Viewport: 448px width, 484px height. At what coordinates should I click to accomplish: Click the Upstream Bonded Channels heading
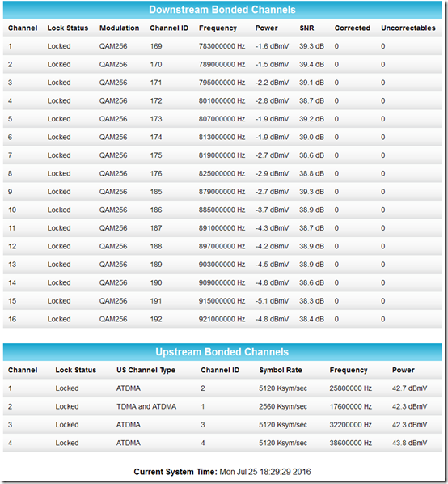222,352
